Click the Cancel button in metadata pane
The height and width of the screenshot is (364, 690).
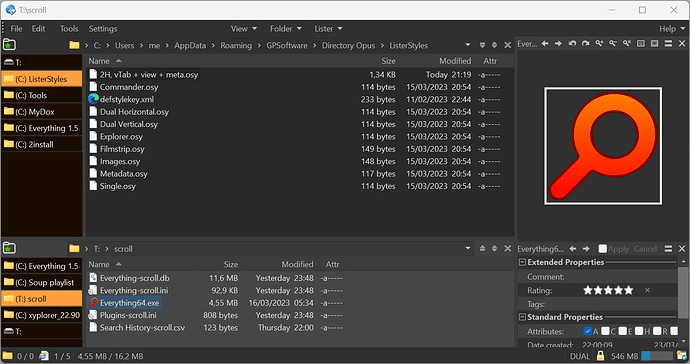645,249
